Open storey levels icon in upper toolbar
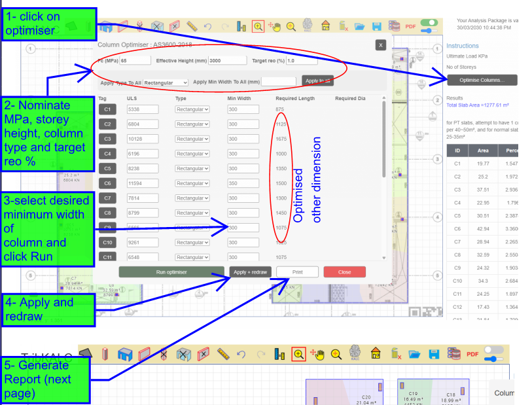 coord(241,26)
